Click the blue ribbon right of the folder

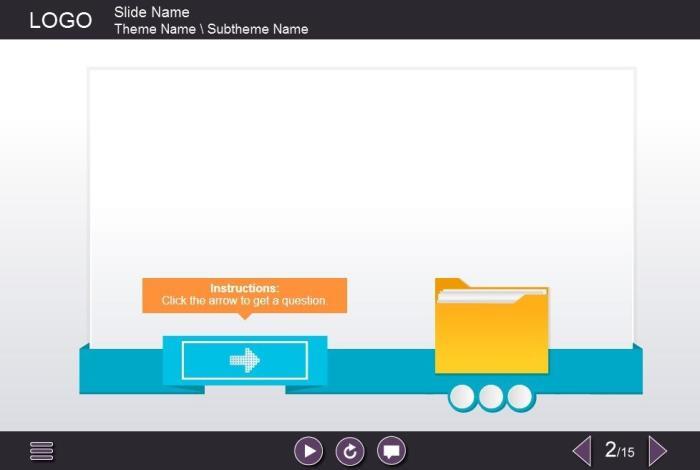point(595,370)
